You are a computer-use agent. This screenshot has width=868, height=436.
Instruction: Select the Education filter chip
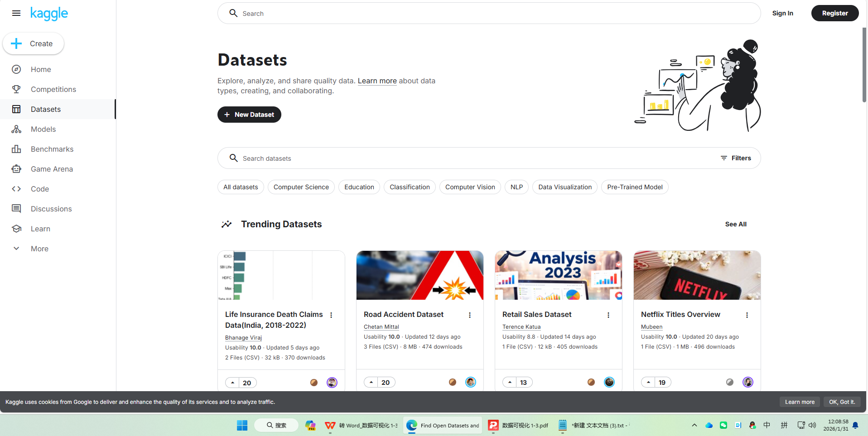359,187
